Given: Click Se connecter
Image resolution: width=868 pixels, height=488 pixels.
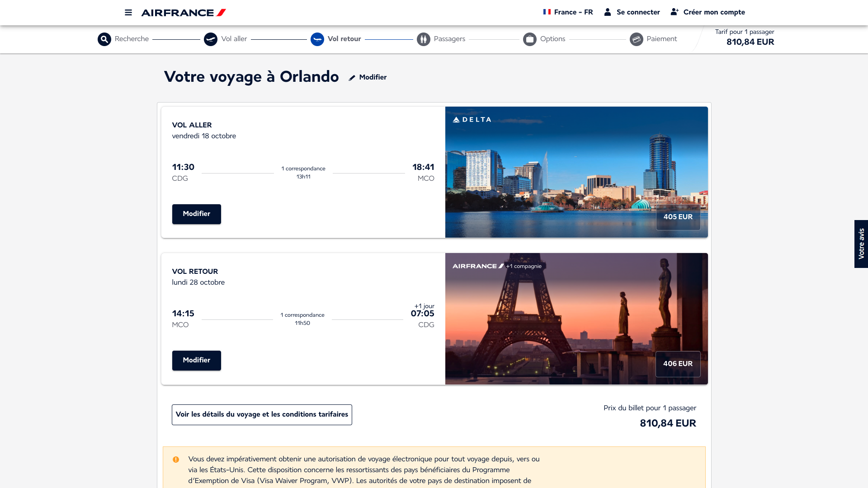Looking at the screenshot, I should pyautogui.click(x=632, y=12).
